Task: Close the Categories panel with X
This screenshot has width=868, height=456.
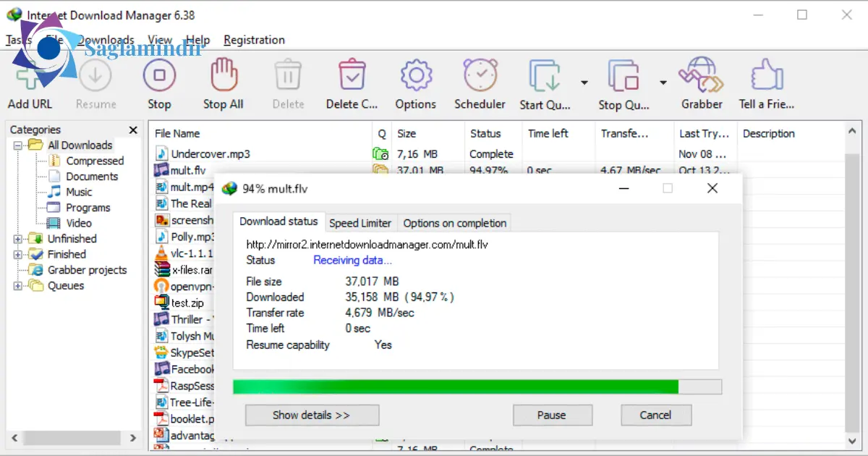Action: (x=133, y=130)
